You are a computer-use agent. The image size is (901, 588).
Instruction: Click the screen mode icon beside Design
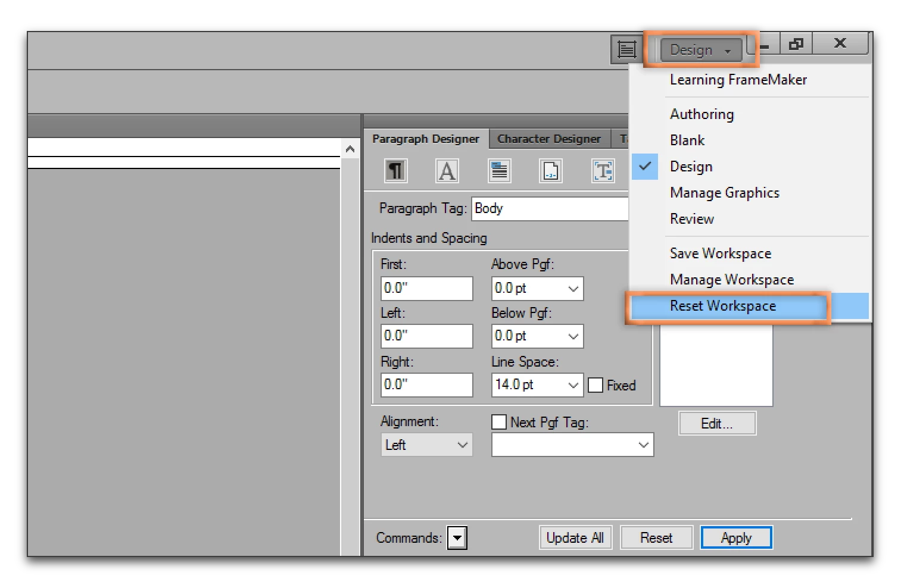tap(626, 49)
